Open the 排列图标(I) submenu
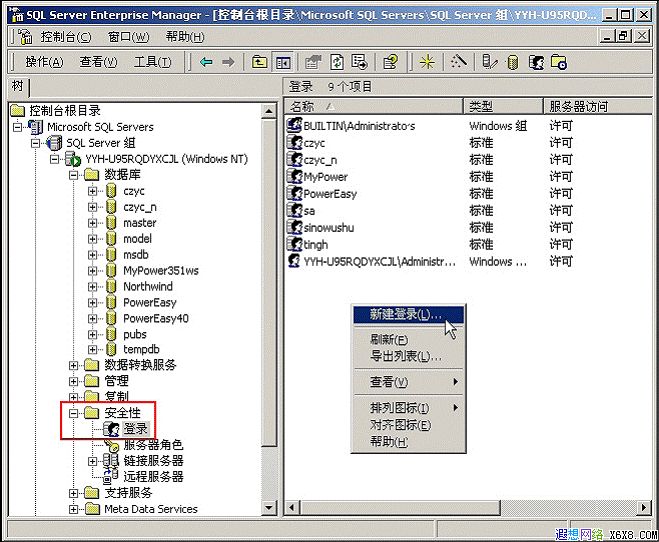This screenshot has height=542, width=659. pyautogui.click(x=408, y=408)
